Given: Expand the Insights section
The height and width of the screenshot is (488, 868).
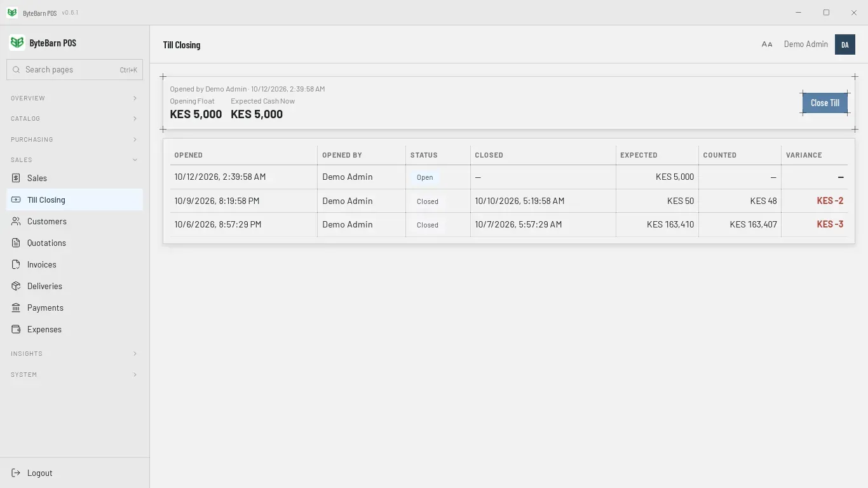Looking at the screenshot, I should coord(74,354).
